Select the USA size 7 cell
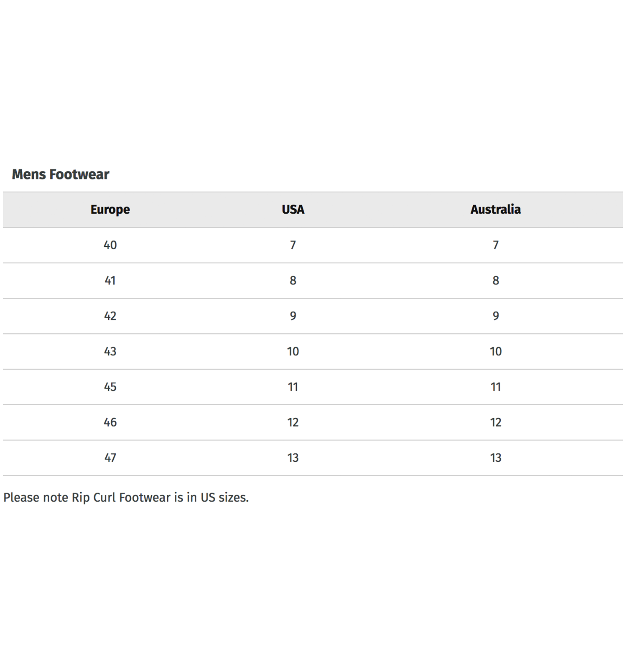The height and width of the screenshot is (672, 627). click(293, 245)
